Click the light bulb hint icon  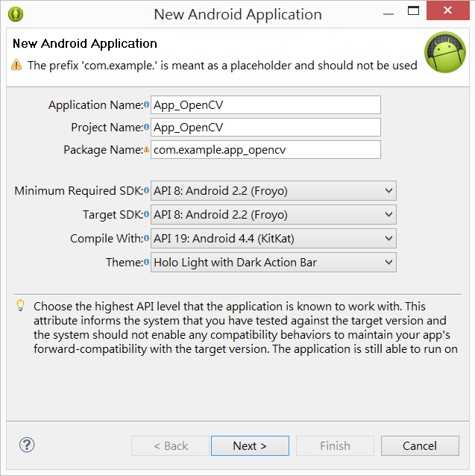20,306
